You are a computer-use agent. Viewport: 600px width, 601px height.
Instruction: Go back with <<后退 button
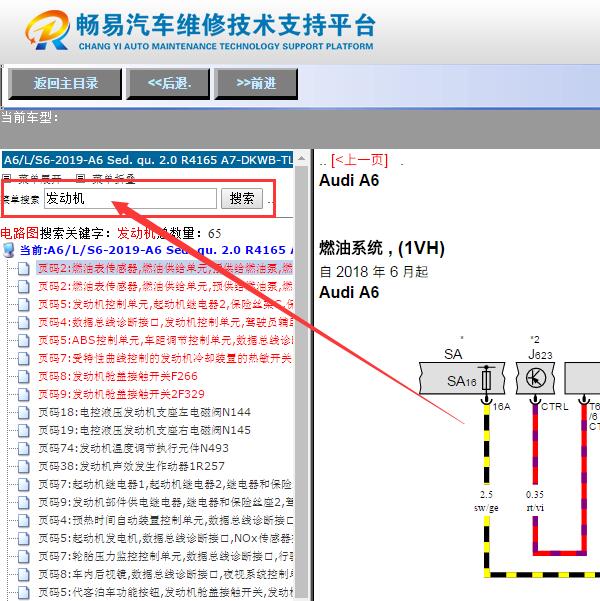pyautogui.click(x=168, y=84)
